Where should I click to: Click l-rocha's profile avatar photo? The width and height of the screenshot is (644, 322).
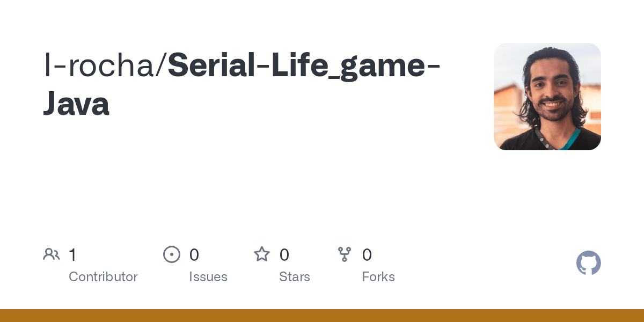[547, 97]
